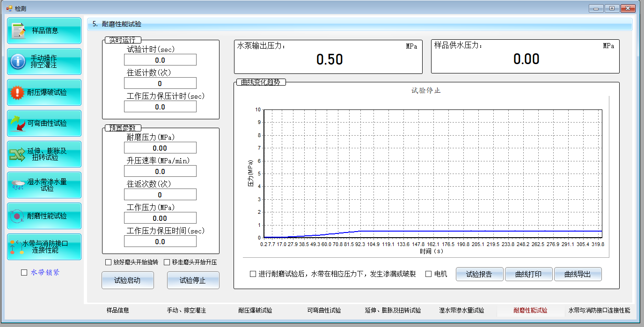Click the 可弯曲性试验 arrow icon

coord(18,124)
